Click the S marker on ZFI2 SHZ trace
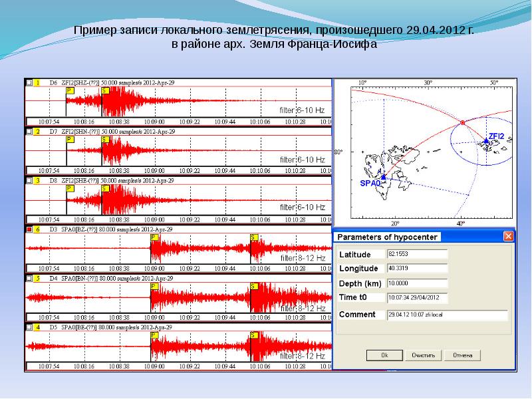Screen dimensions: 532x399 (105, 90)
